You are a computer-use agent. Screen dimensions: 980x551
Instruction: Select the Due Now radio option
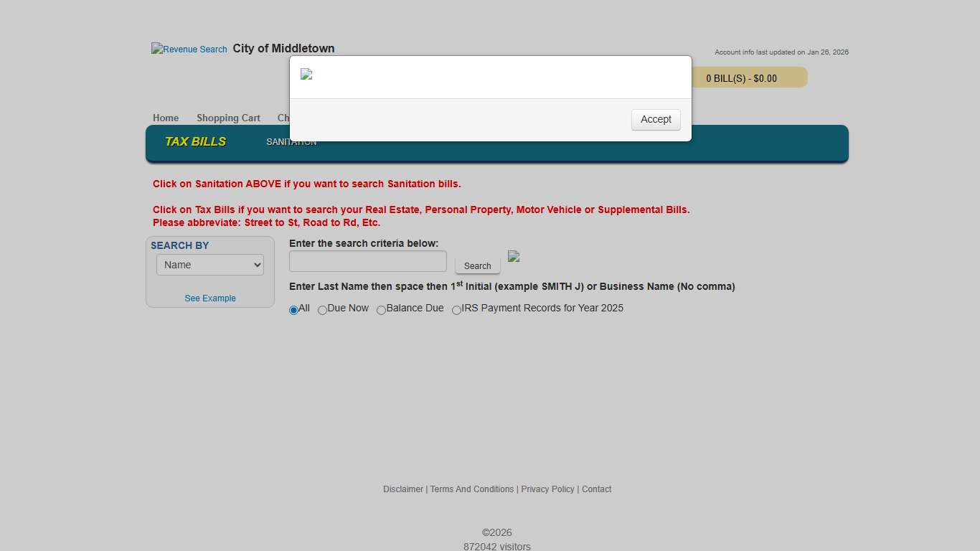(x=322, y=309)
